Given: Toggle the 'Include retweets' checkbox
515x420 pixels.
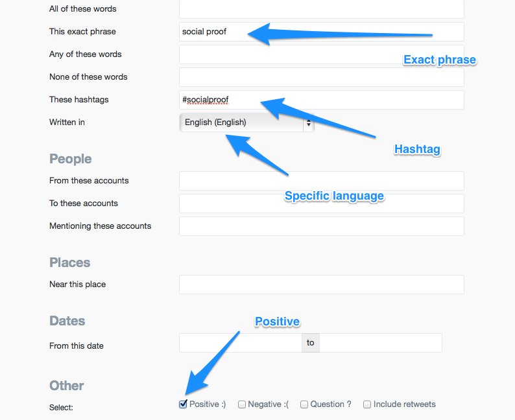Looking at the screenshot, I should pos(367,404).
